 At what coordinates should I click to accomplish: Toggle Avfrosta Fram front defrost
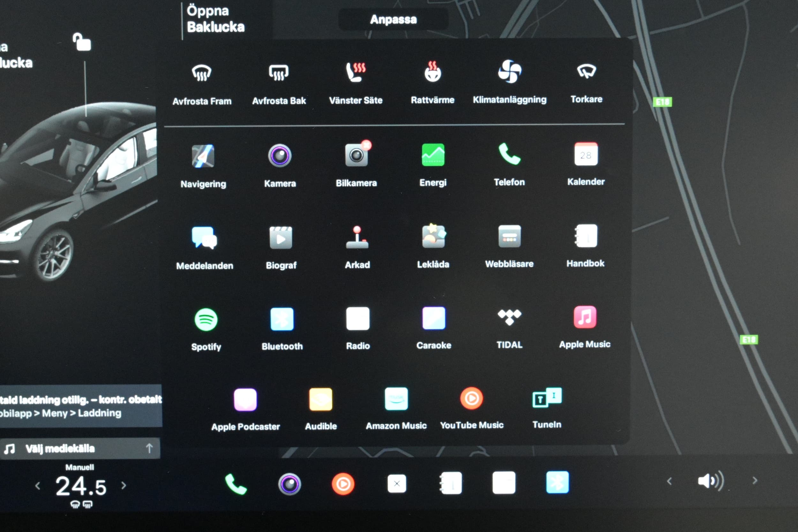point(201,73)
